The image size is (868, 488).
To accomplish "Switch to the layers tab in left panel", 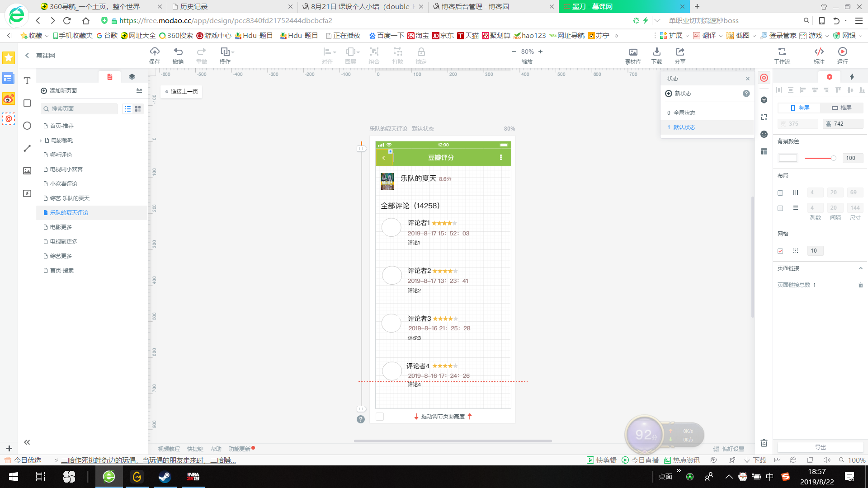I will 132,77.
